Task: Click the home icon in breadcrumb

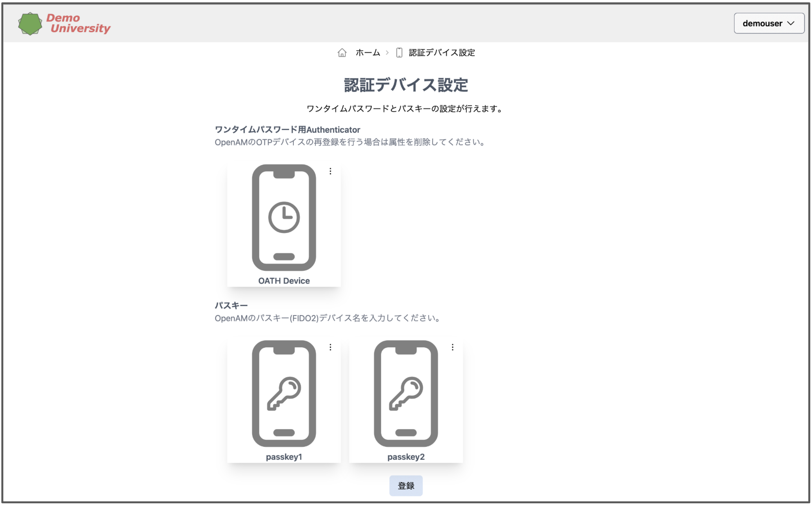Action: tap(342, 53)
